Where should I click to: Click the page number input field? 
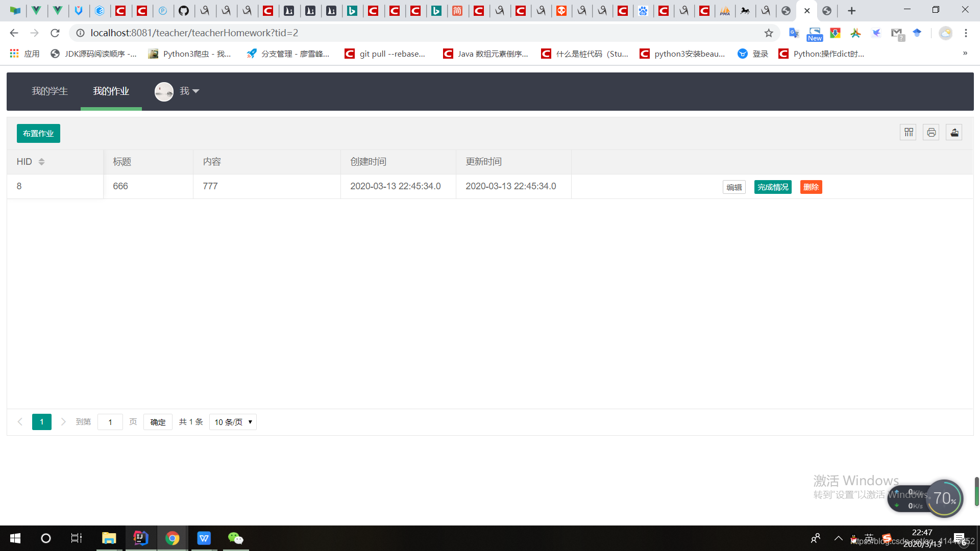(110, 422)
